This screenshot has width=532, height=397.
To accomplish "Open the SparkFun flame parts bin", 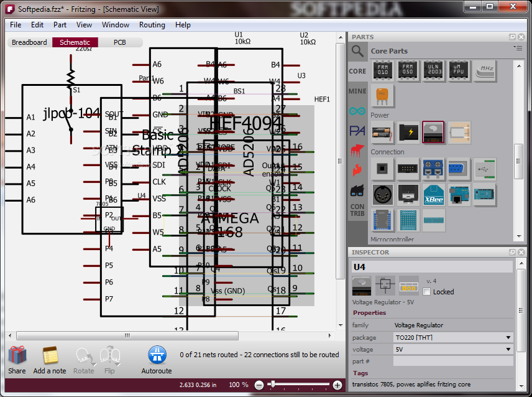I will tap(357, 170).
